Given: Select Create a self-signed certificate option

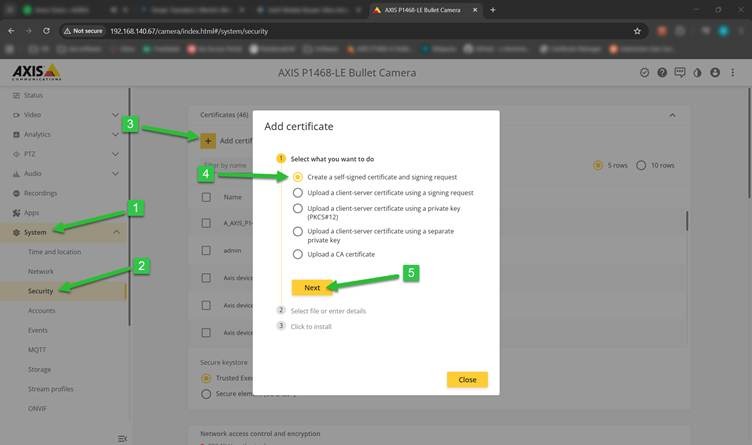Looking at the screenshot, I should (x=298, y=177).
